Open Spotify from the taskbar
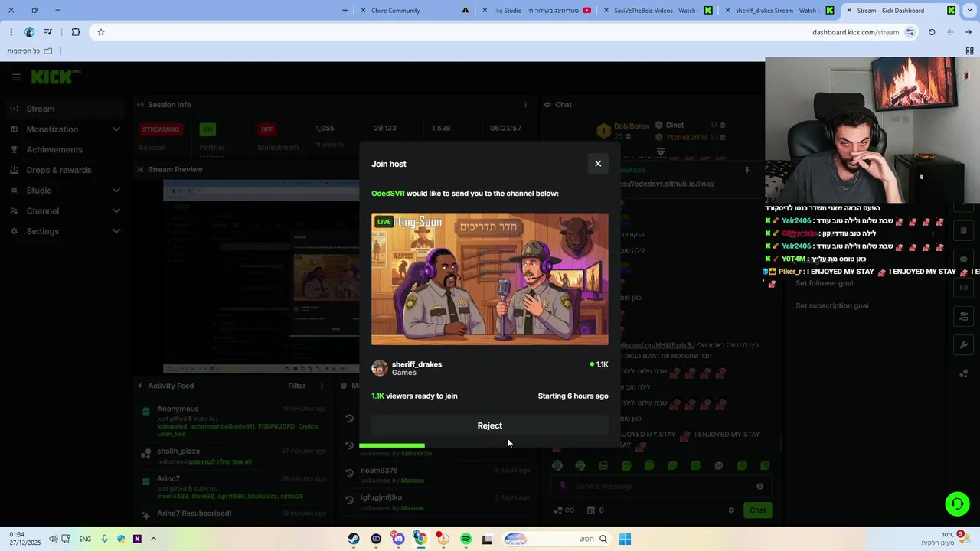The height and width of the screenshot is (551, 980). pos(465,539)
